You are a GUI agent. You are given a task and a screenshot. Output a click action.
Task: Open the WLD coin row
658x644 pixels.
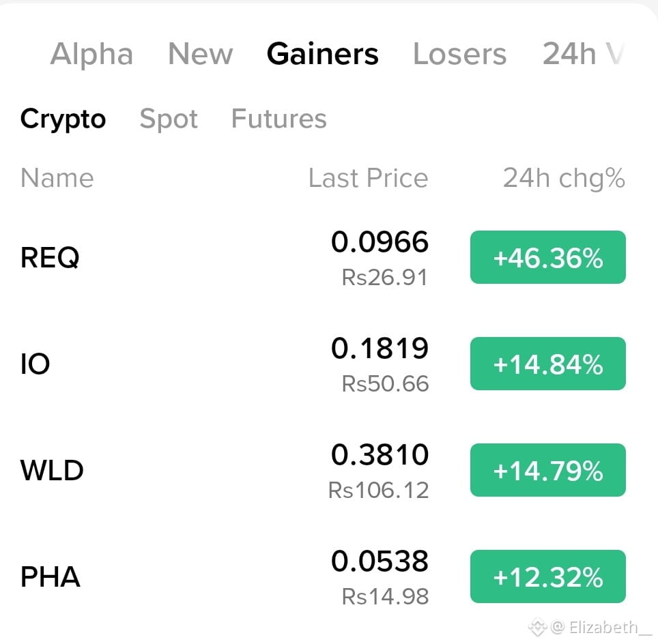click(x=323, y=470)
